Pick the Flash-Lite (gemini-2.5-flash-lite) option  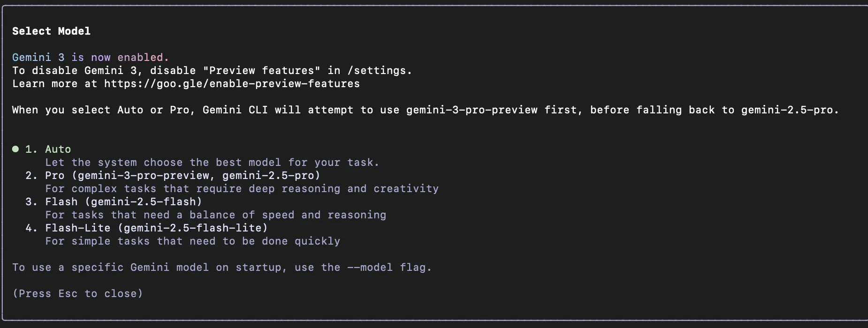point(156,228)
